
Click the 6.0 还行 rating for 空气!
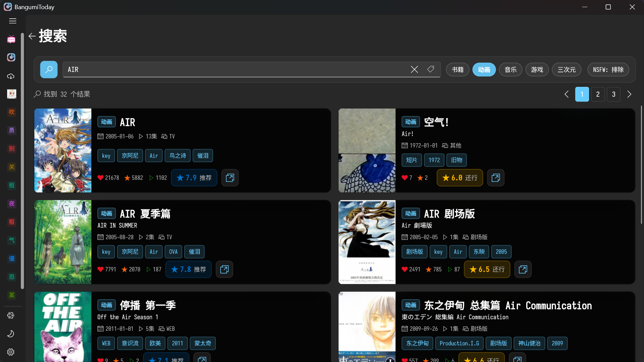460,178
